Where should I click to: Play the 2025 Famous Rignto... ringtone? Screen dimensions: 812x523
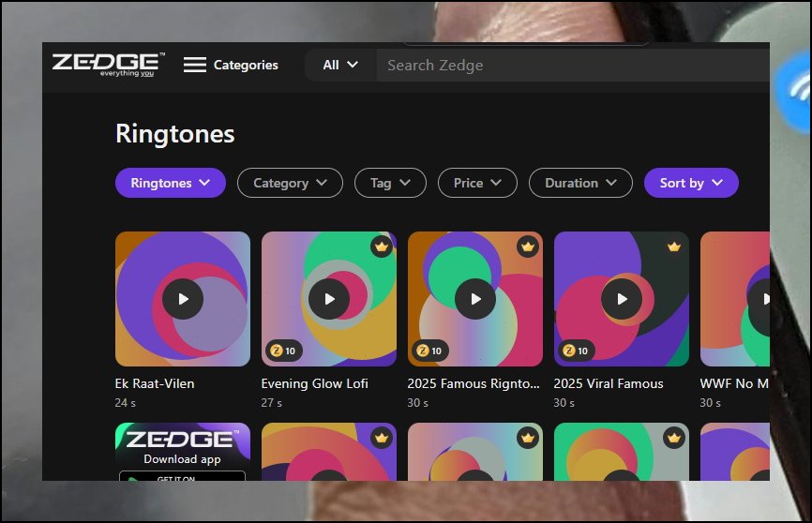(x=475, y=299)
